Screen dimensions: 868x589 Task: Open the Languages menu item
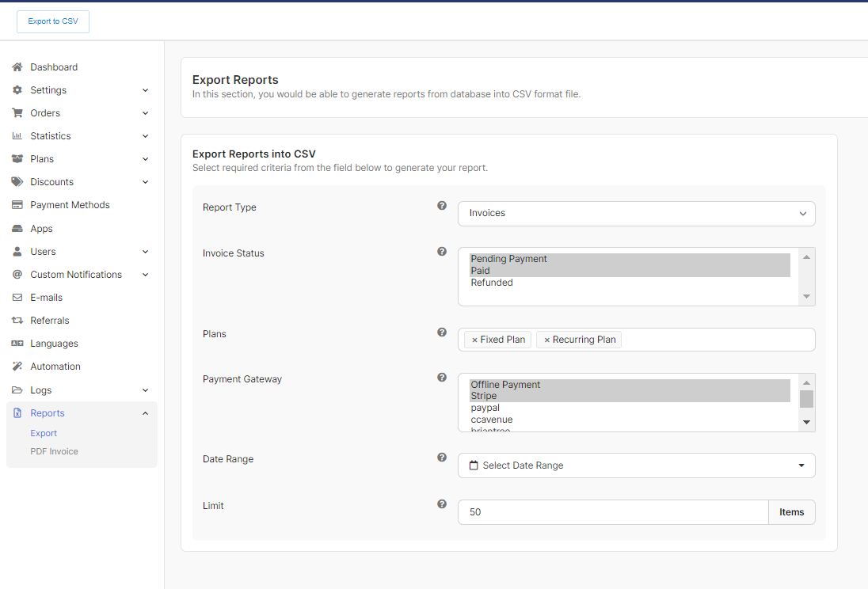pyautogui.click(x=54, y=344)
